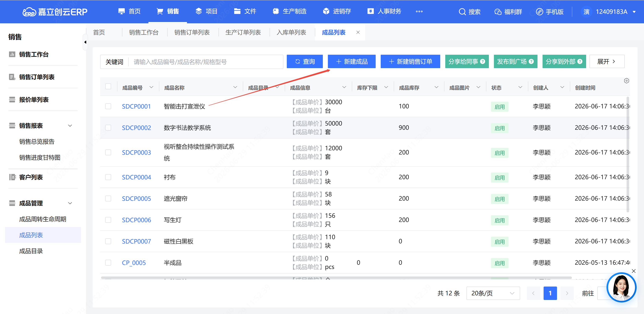644x314 pixels.
Task: Open the 20条/页 page size dropdown
Action: point(493,293)
